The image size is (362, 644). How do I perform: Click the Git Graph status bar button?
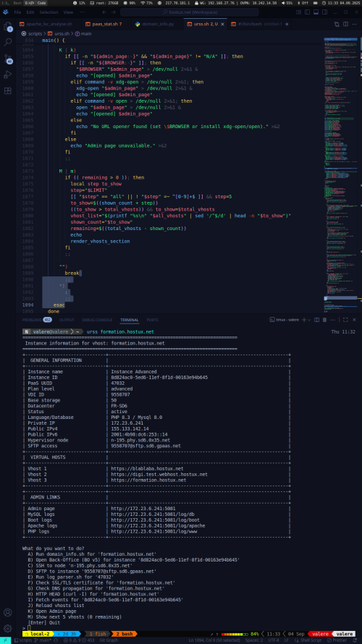pos(109,640)
